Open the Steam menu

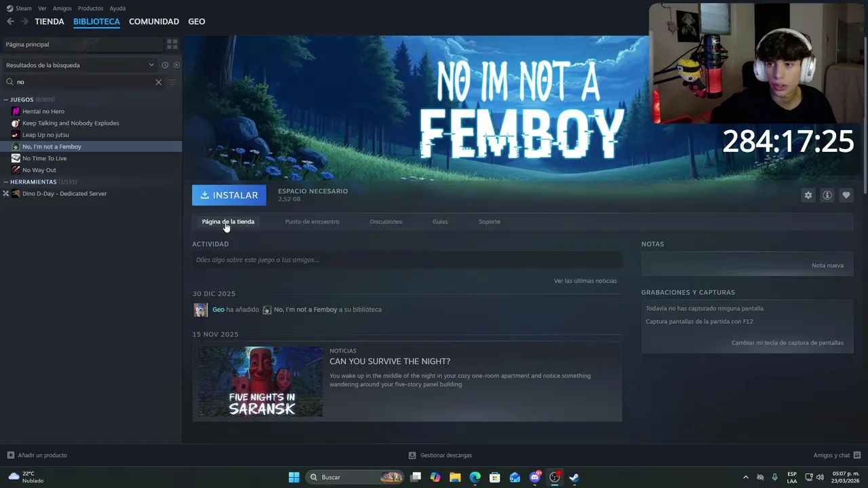(19, 8)
